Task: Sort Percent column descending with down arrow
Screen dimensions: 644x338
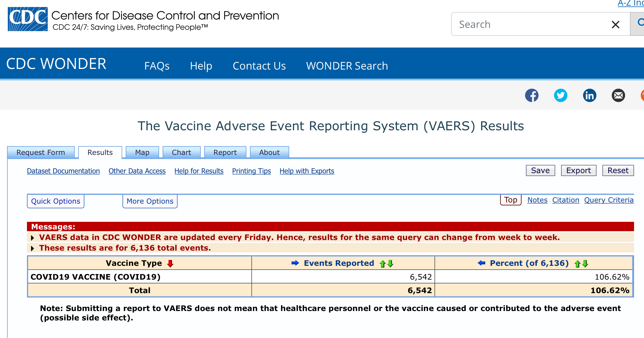Action: click(585, 263)
